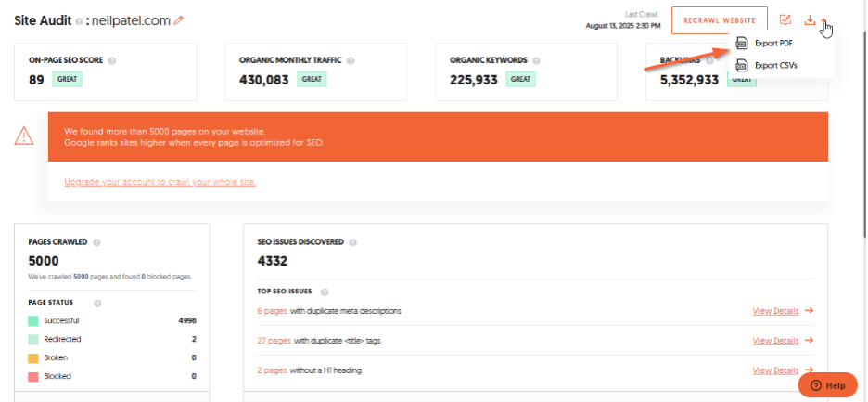
Task: Click the Successful count 4998
Action: pos(187,320)
